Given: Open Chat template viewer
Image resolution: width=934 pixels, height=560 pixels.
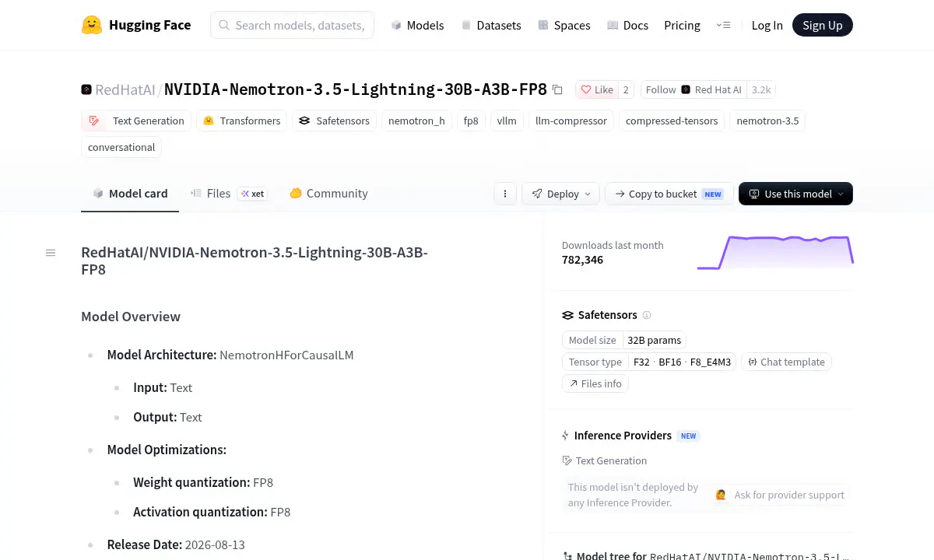Looking at the screenshot, I should pyautogui.click(x=787, y=362).
